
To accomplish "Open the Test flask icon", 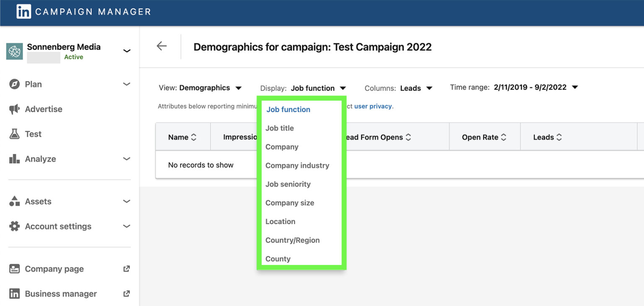I will [14, 134].
